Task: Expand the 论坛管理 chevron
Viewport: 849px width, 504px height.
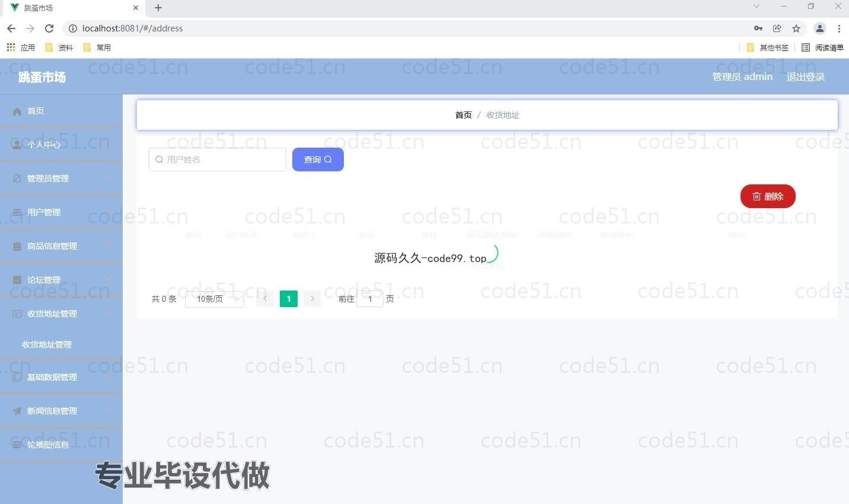Action: (107, 279)
